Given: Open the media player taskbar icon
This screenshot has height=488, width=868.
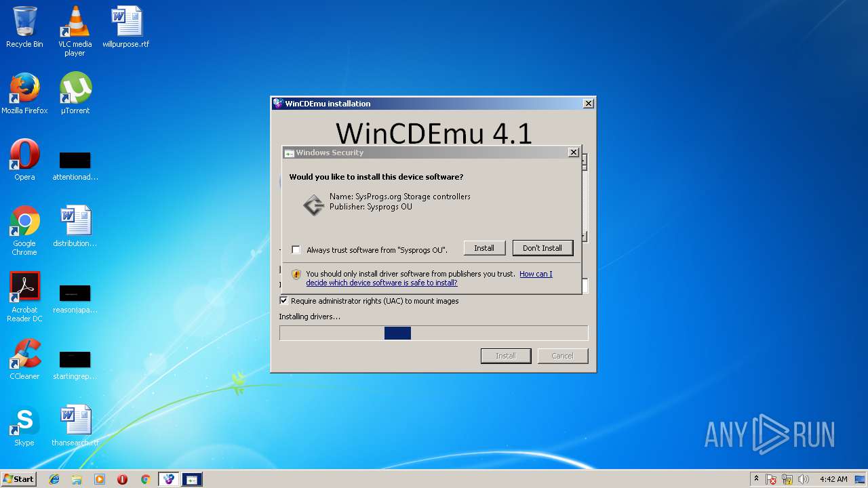Looking at the screenshot, I should (100, 479).
